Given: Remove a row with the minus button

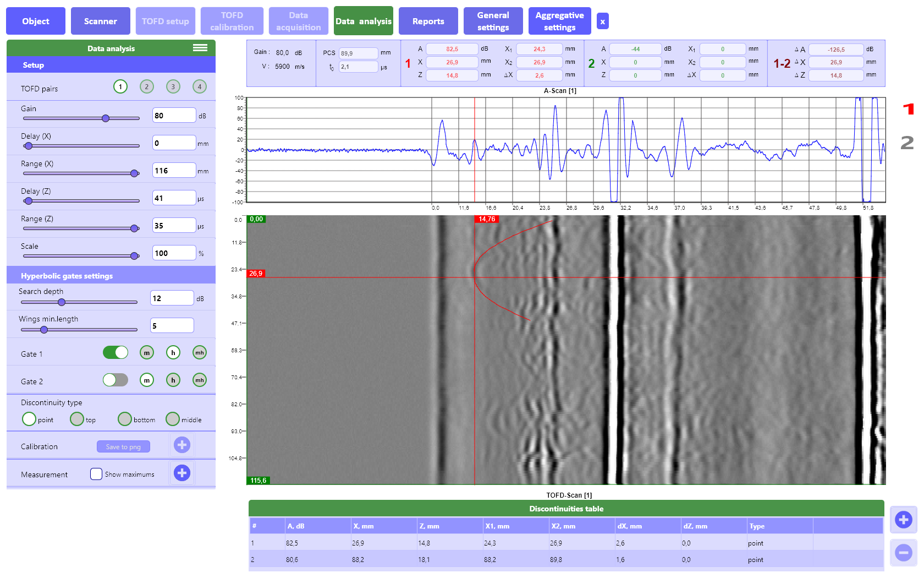Looking at the screenshot, I should (903, 553).
